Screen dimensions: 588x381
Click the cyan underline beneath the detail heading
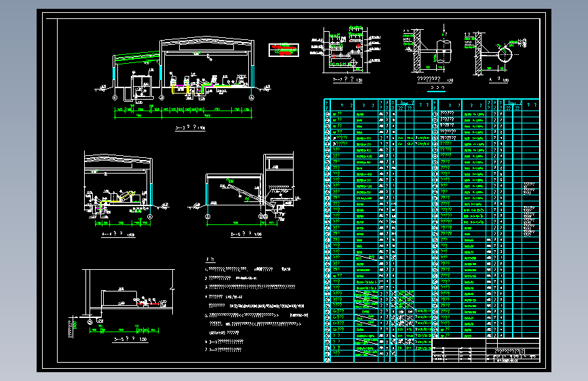pos(437,91)
